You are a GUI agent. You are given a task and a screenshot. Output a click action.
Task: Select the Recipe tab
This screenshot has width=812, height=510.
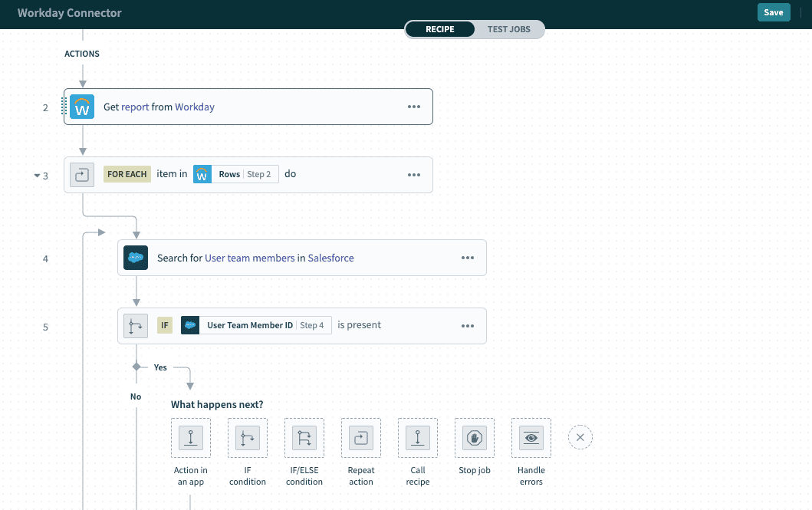(440, 29)
